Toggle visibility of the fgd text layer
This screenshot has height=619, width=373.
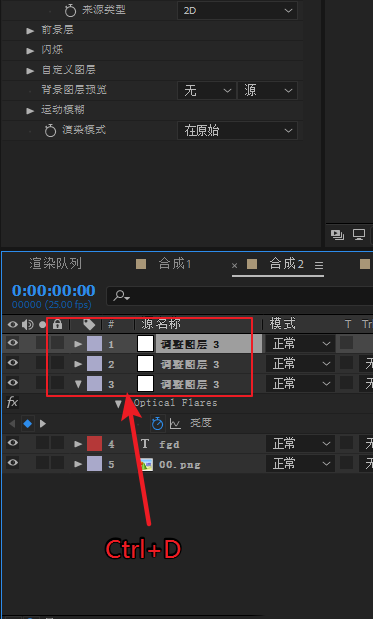point(13,443)
